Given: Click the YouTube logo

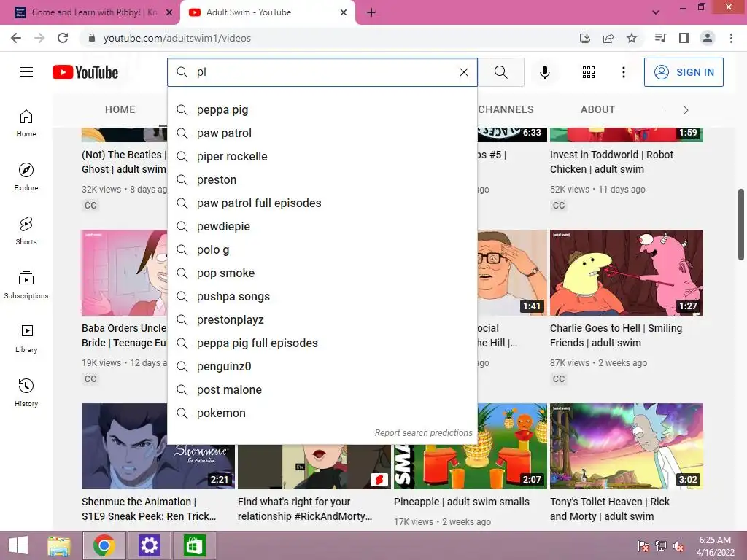Looking at the screenshot, I should tap(85, 72).
